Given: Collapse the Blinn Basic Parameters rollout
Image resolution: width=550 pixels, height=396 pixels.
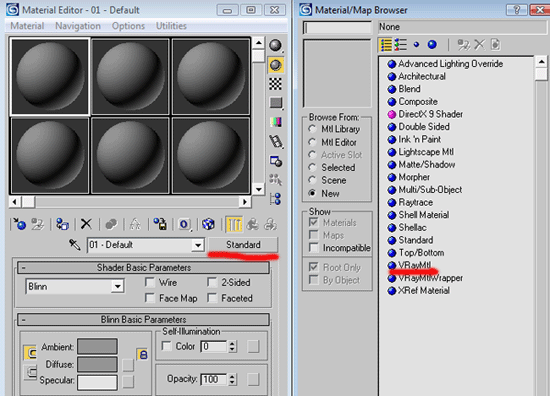Looking at the screenshot, I should click(x=143, y=320).
